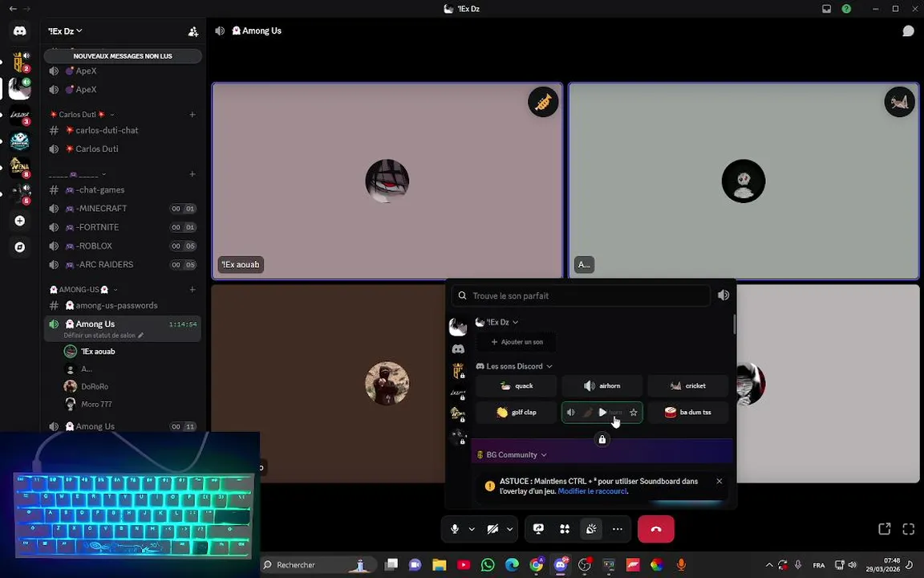Click the more options ellipsis in call bar
This screenshot has width=924, height=578.
pos(617,529)
